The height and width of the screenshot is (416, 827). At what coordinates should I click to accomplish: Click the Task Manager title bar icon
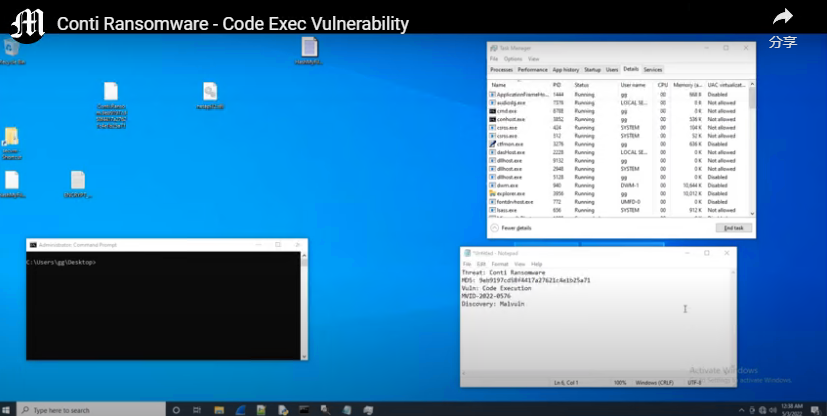coord(494,48)
